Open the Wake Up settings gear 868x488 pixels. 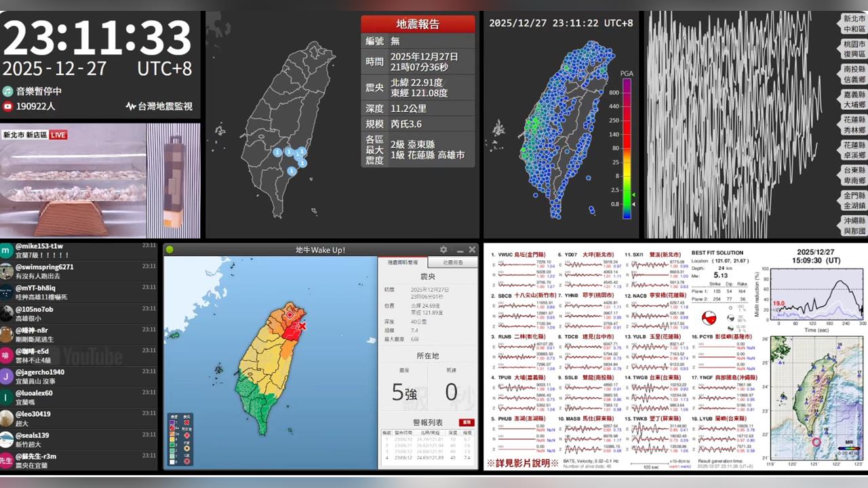point(443,249)
